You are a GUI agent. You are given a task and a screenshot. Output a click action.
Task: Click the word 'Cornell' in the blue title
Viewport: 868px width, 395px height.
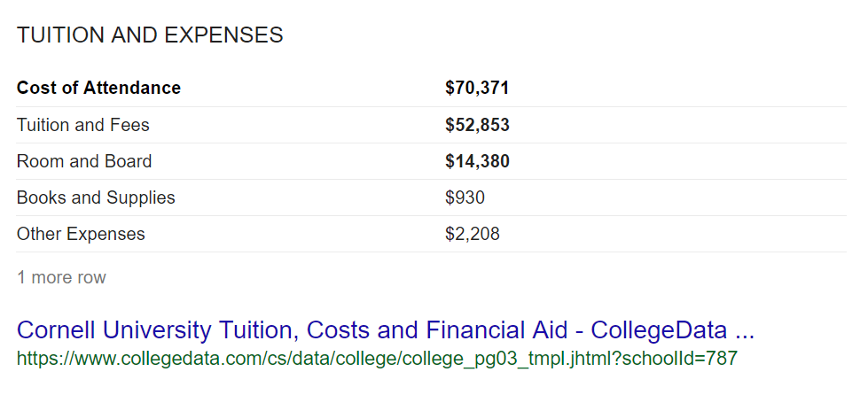point(56,330)
